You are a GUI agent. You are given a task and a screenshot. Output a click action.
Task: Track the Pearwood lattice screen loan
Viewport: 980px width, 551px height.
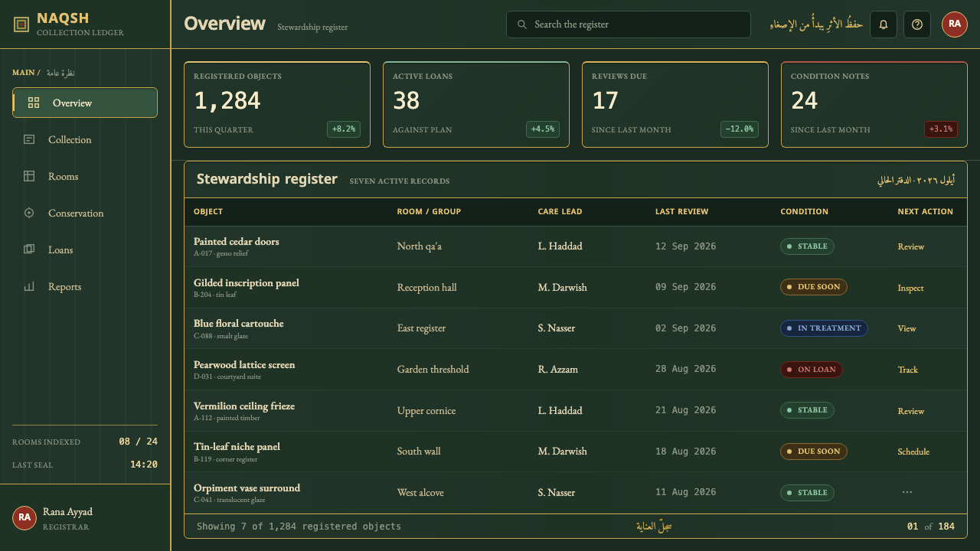[x=908, y=370]
